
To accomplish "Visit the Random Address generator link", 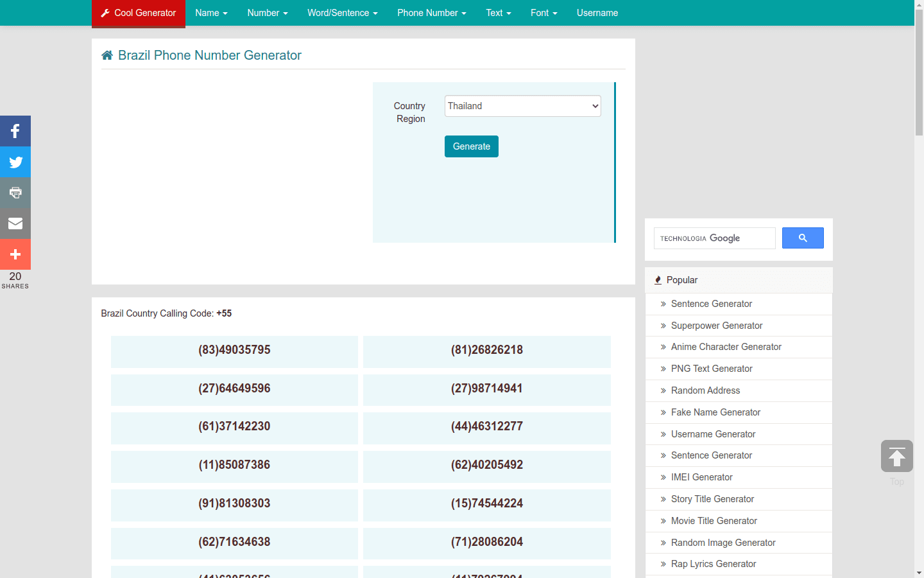I will coord(705,390).
